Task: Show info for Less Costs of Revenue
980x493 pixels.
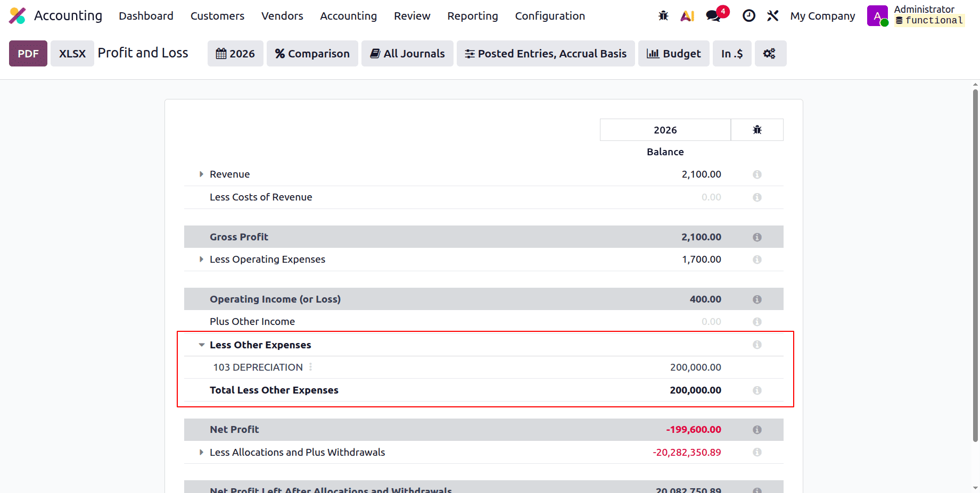Action: click(757, 197)
